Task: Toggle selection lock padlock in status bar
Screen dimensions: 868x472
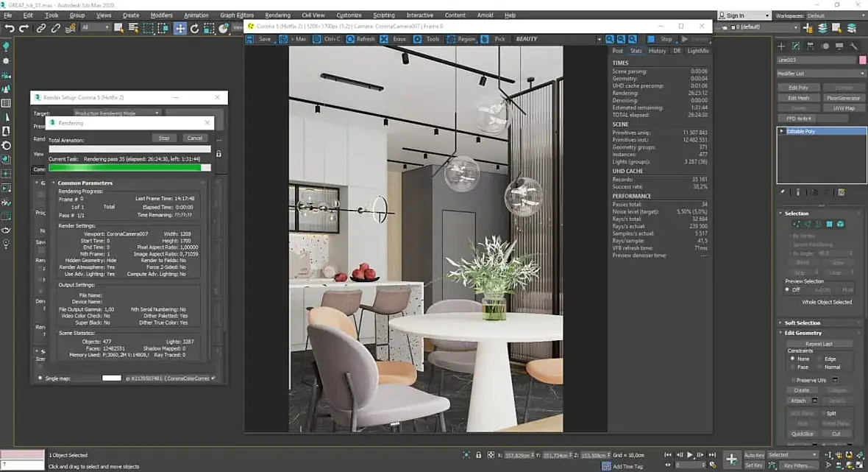Action: [x=479, y=455]
